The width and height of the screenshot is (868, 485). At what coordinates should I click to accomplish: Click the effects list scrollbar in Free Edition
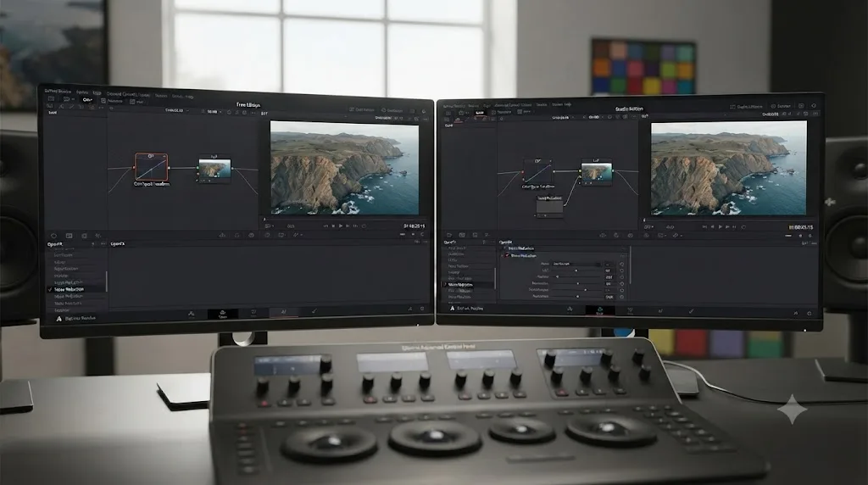pos(107,282)
